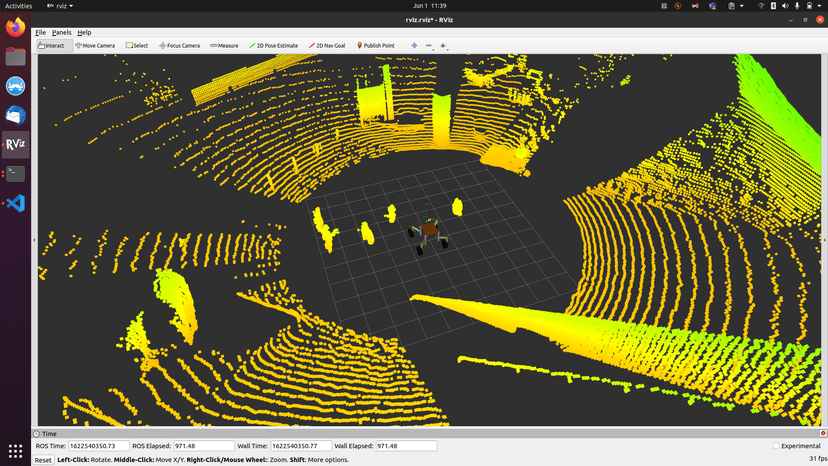Click the blue minus remove-tool icon
828x466 pixels.
point(428,45)
